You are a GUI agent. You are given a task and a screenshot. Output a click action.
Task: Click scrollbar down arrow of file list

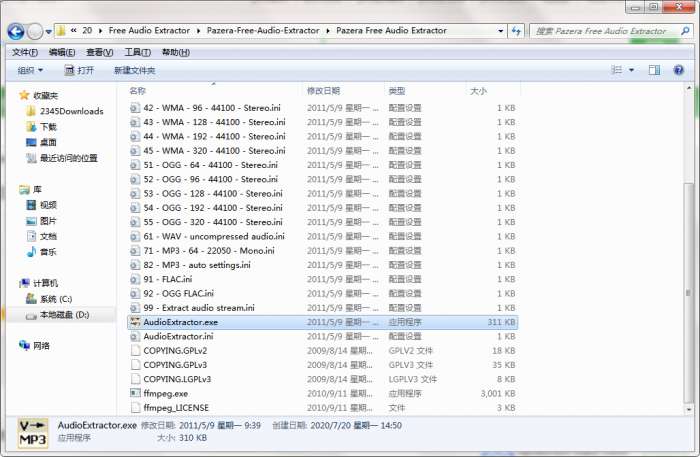click(689, 408)
